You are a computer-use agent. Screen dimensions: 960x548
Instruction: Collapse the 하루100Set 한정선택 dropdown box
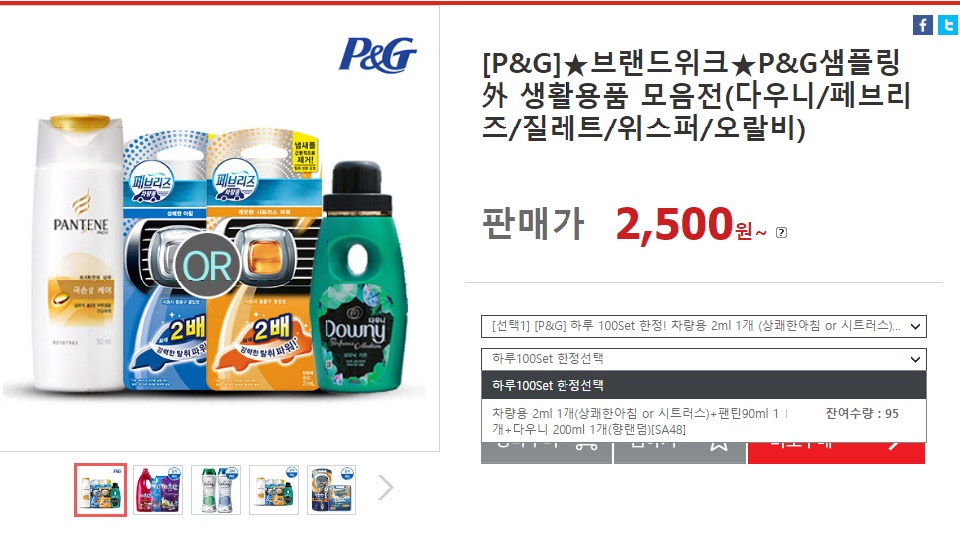click(x=703, y=359)
